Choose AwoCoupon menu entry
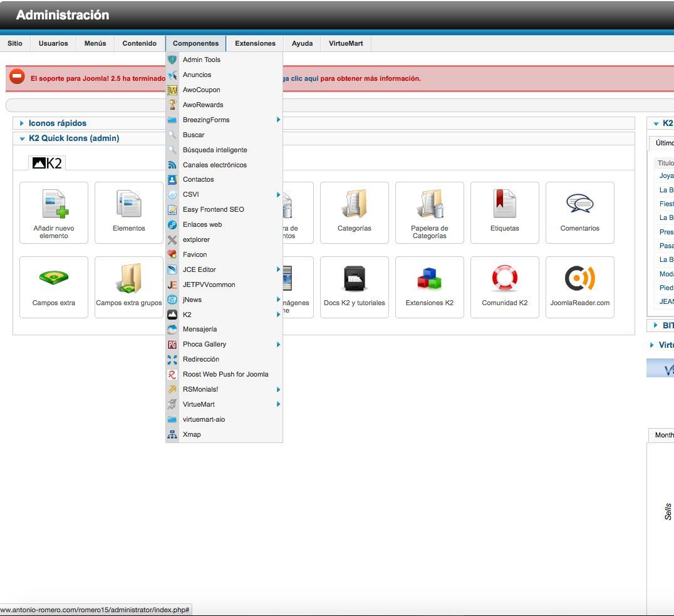This screenshot has width=674, height=616. (224, 90)
